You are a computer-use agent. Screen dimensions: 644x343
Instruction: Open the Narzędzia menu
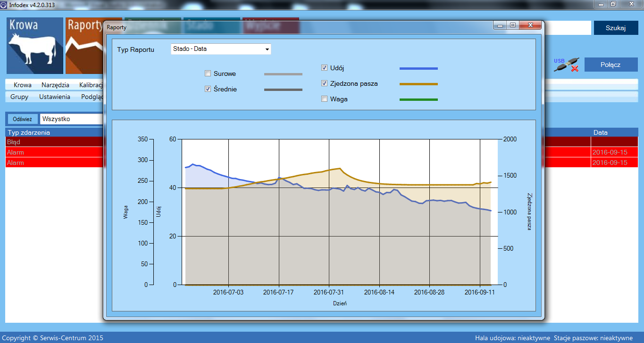click(x=55, y=85)
